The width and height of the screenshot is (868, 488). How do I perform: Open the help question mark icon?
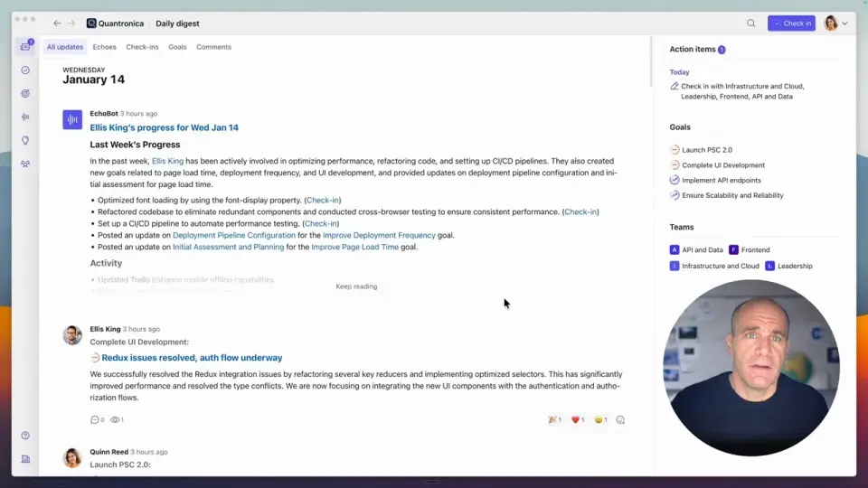click(x=25, y=436)
